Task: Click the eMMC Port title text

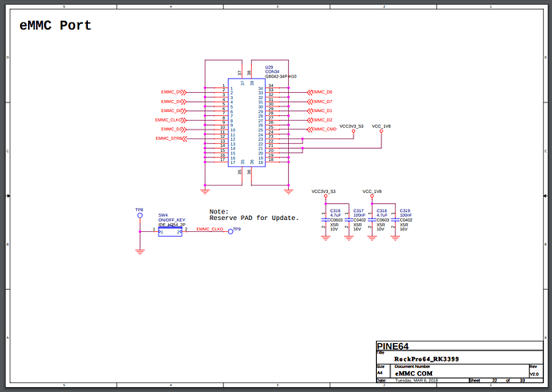Action: [x=55, y=26]
